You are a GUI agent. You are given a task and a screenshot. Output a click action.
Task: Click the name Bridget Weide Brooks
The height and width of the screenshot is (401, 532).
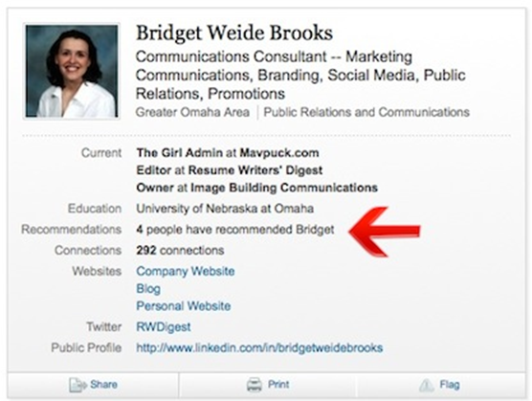(234, 33)
